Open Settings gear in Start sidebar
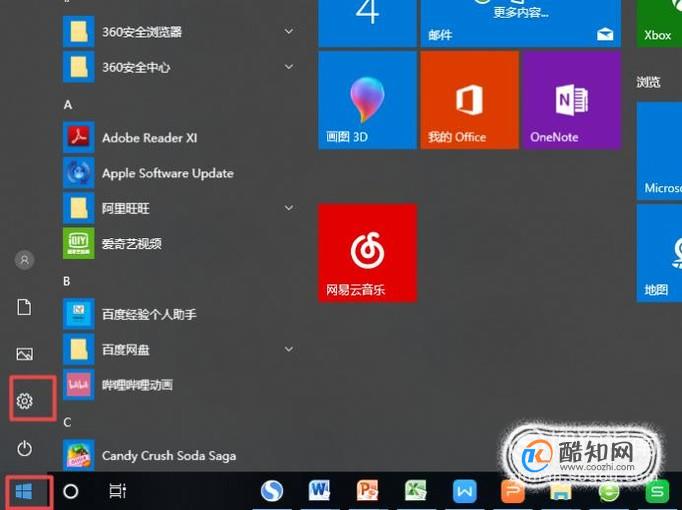 tap(24, 401)
